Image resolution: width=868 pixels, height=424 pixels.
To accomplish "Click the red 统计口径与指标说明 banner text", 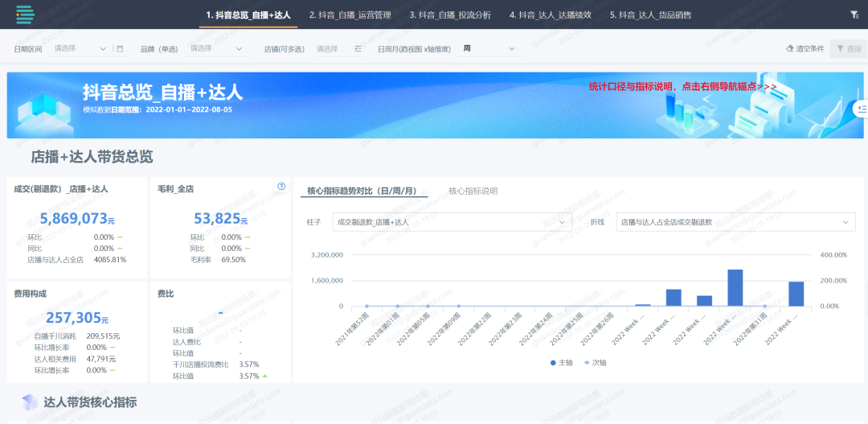I will (x=682, y=86).
